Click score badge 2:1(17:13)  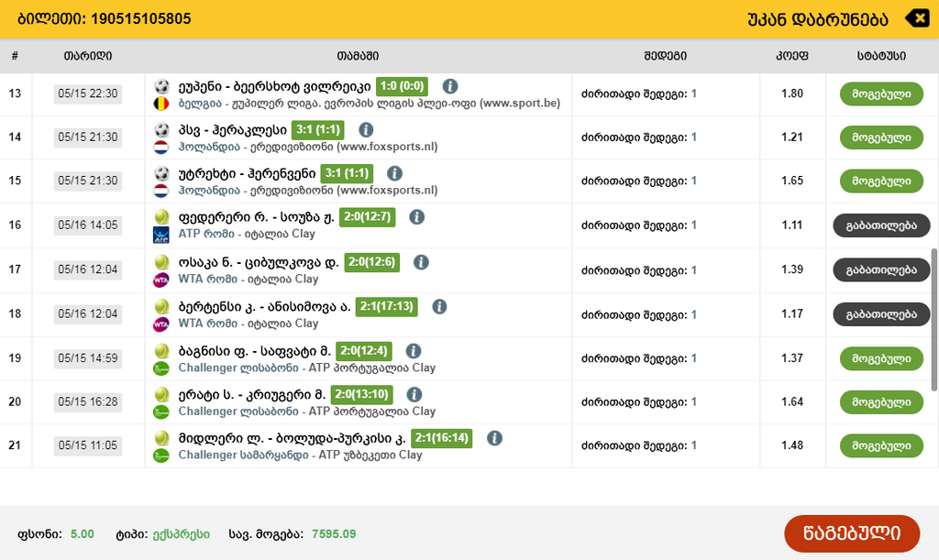[386, 307]
